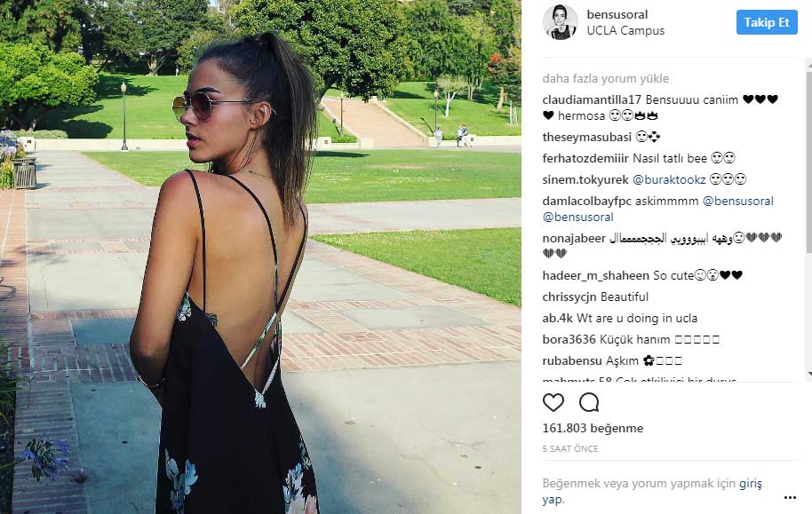Image resolution: width=812 pixels, height=514 pixels.
Task: Open the bensusoral username link
Action: click(617, 14)
